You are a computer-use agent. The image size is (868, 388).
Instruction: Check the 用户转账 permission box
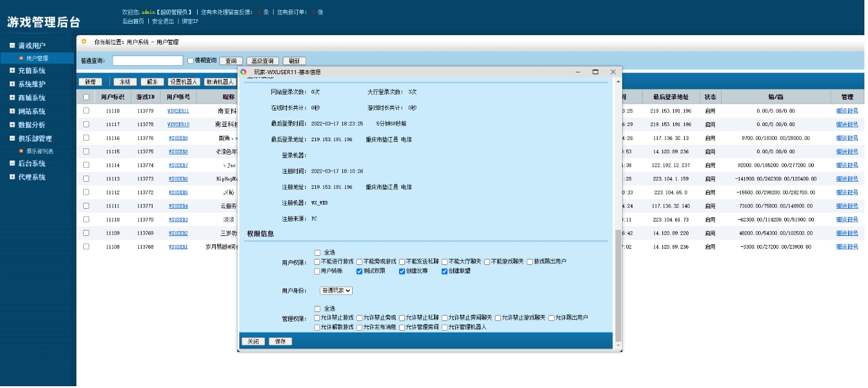(317, 272)
